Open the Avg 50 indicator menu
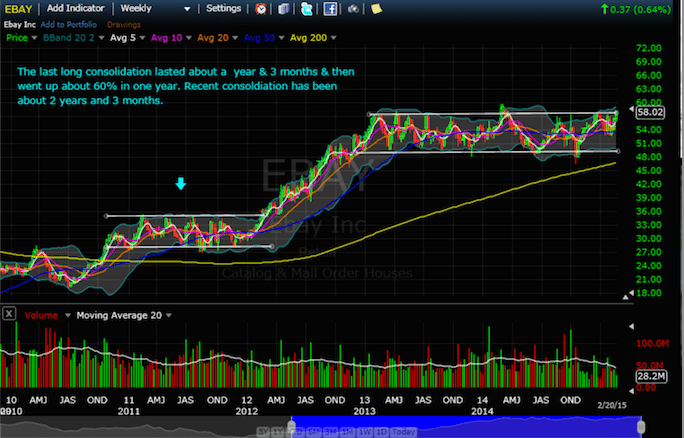Screen dimensions: 684x438 [264, 37]
